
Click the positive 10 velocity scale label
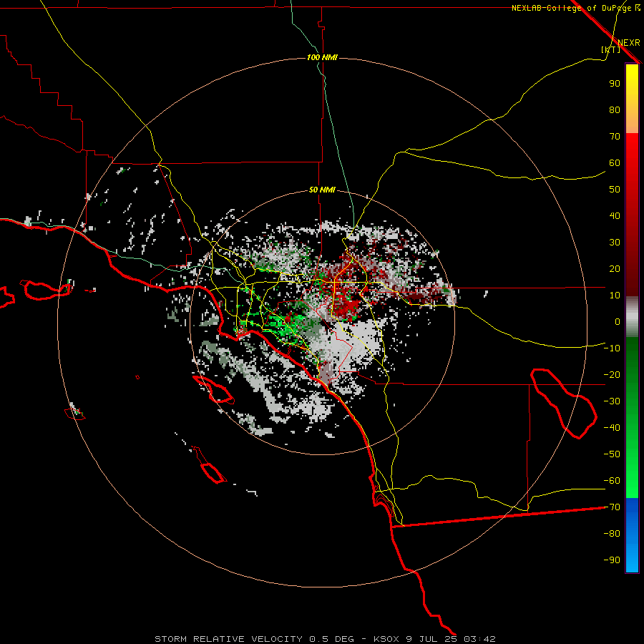(615, 296)
